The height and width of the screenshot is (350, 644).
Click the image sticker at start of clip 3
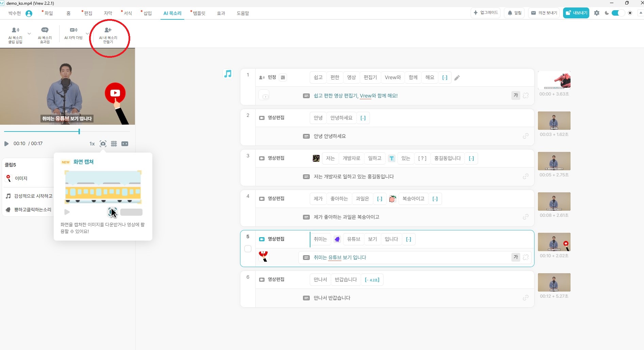click(316, 158)
